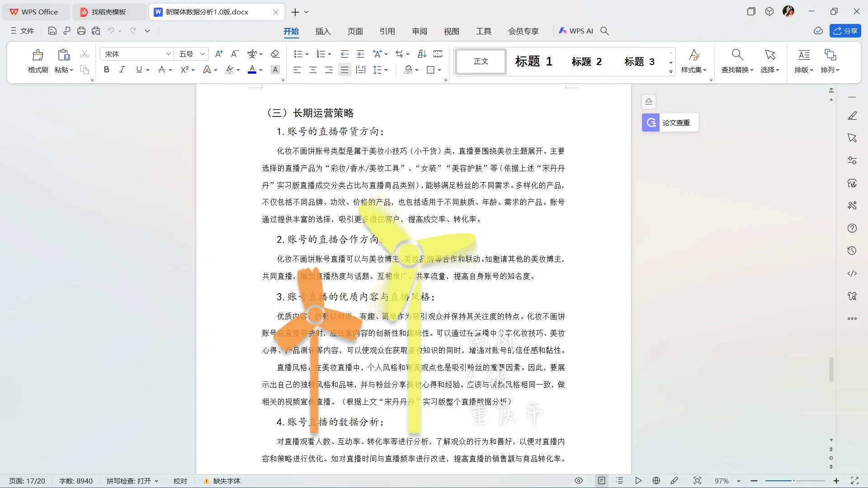Open the File (文件) menu

[23, 31]
